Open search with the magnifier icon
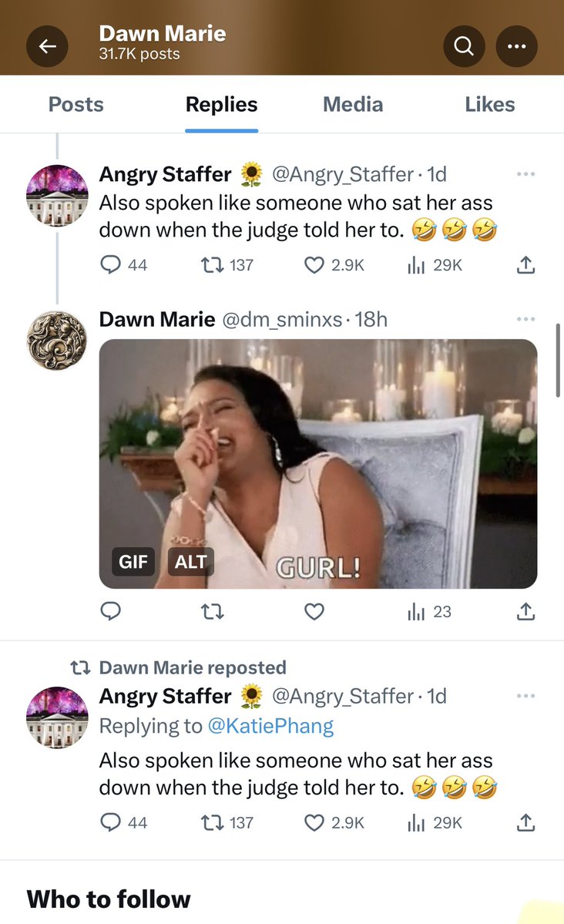Viewport: 564px width, 924px height. pos(464,46)
